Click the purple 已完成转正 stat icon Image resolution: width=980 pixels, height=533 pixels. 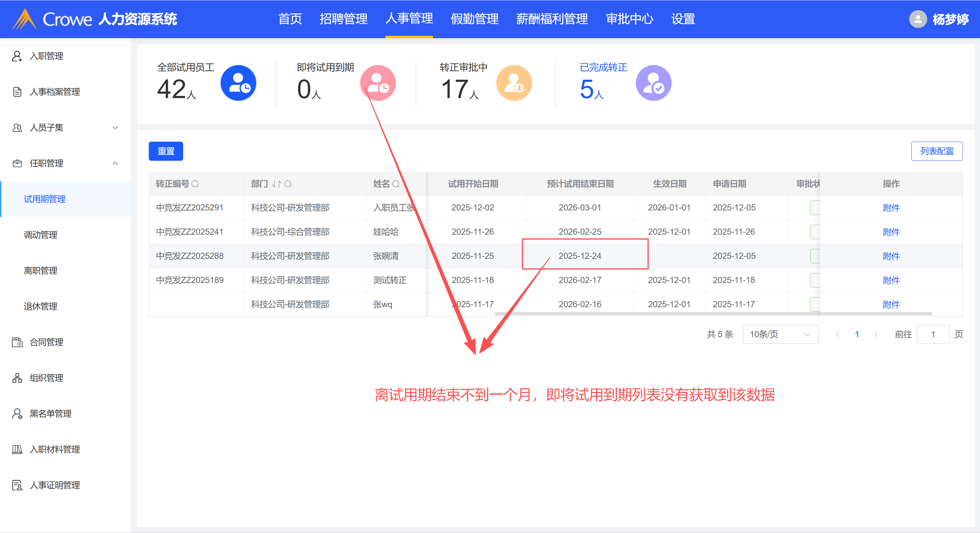click(x=653, y=83)
